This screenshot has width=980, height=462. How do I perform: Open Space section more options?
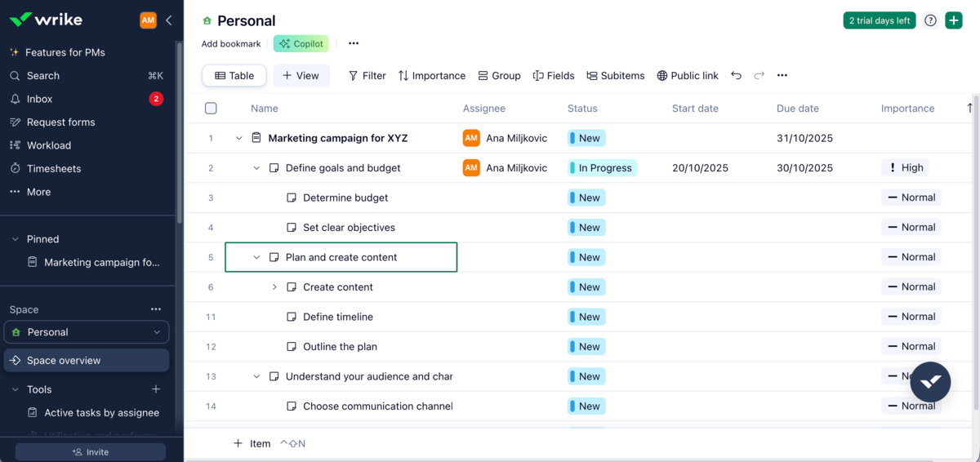pos(156,309)
